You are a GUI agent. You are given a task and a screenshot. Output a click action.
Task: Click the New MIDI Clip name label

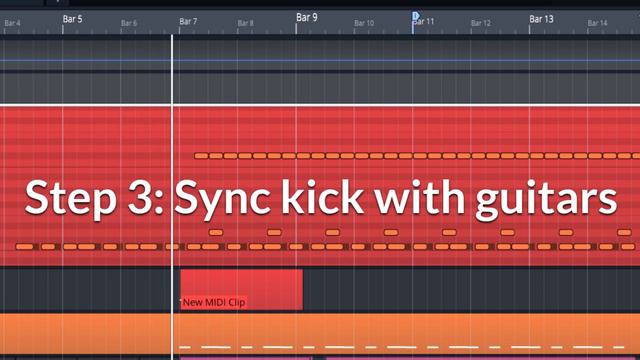pyautogui.click(x=214, y=302)
